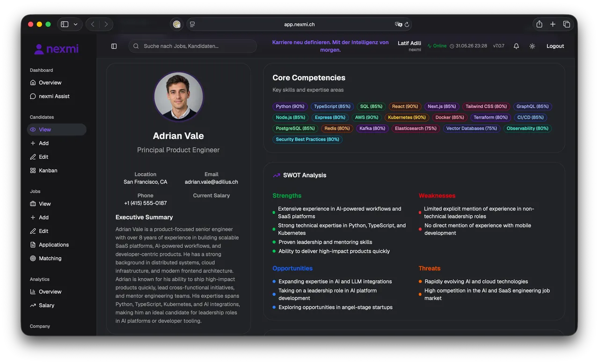Open Dashboard Overview in sidebar
This screenshot has width=599, height=364.
pyautogui.click(x=57, y=83)
